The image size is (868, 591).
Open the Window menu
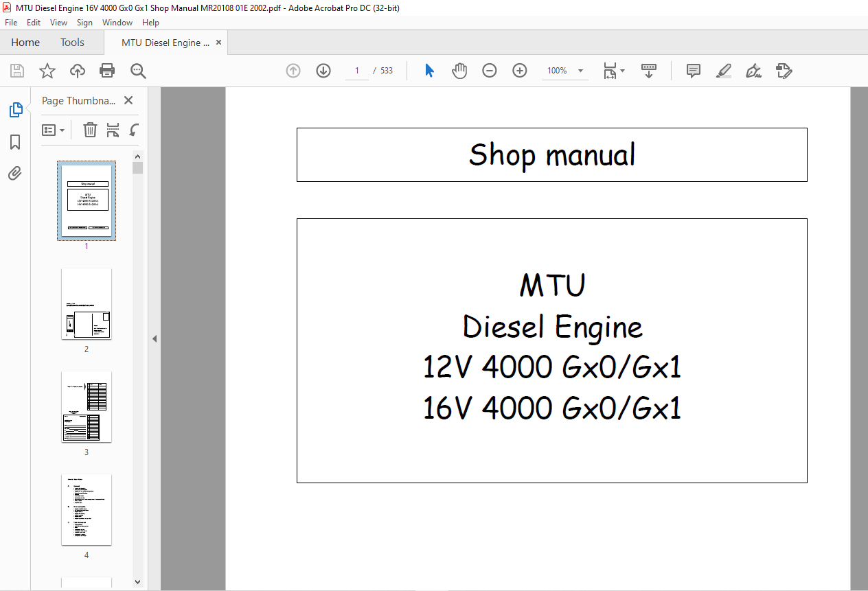117,23
